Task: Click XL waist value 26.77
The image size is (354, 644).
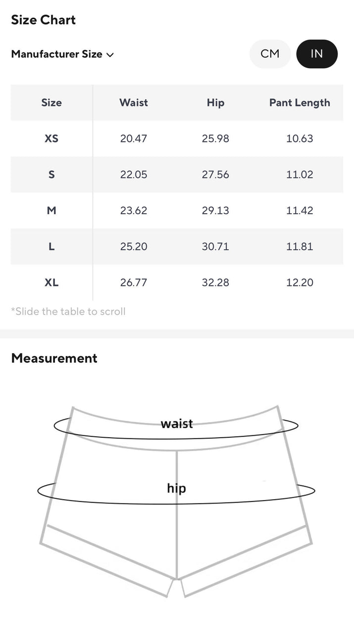Action: point(134,282)
